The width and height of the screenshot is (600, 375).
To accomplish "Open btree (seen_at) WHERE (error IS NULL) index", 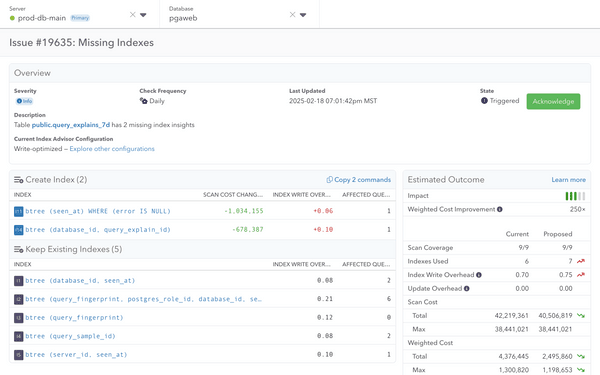I will [98, 211].
